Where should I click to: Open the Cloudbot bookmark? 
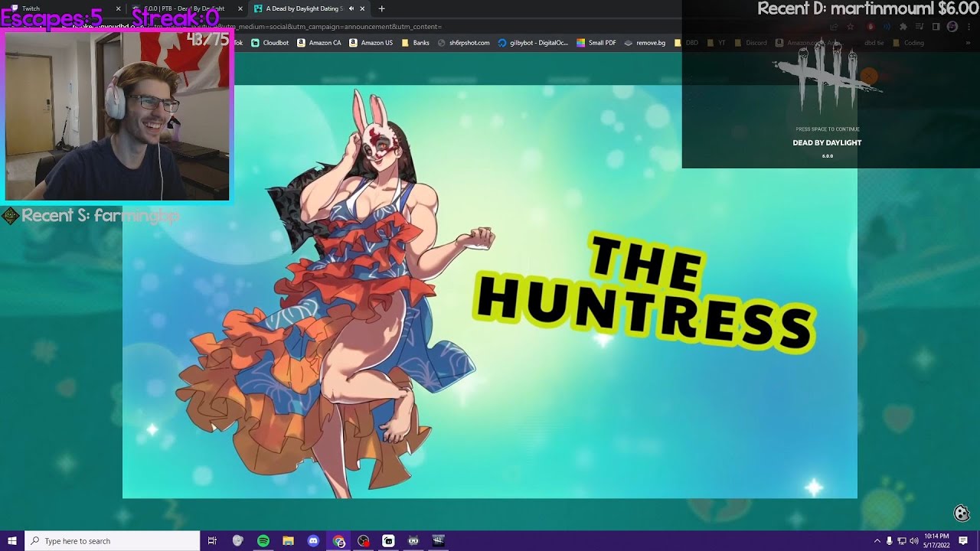(270, 43)
